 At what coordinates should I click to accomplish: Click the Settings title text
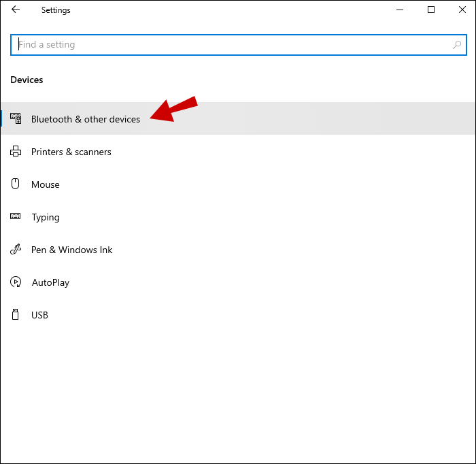[56, 10]
